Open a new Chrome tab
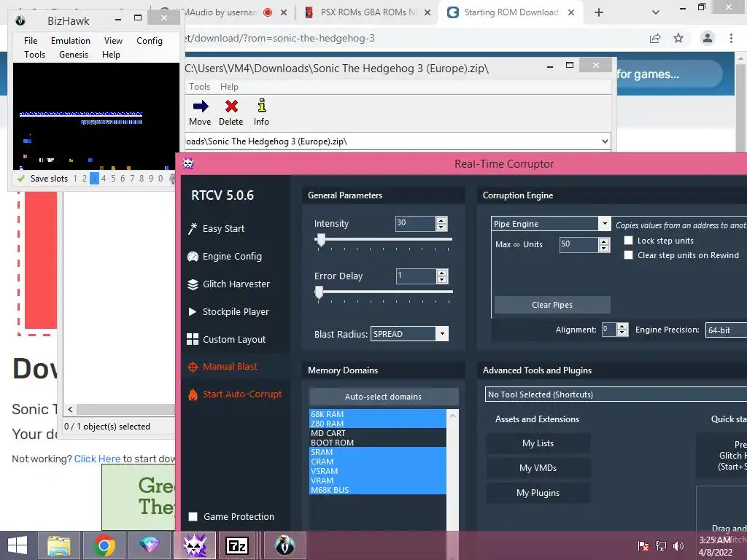 (x=599, y=12)
